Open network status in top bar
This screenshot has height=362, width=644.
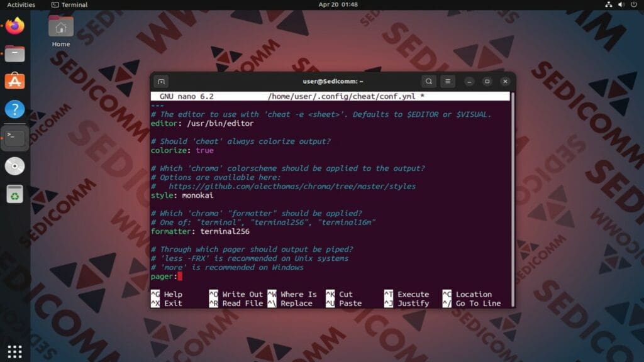pos(609,4)
